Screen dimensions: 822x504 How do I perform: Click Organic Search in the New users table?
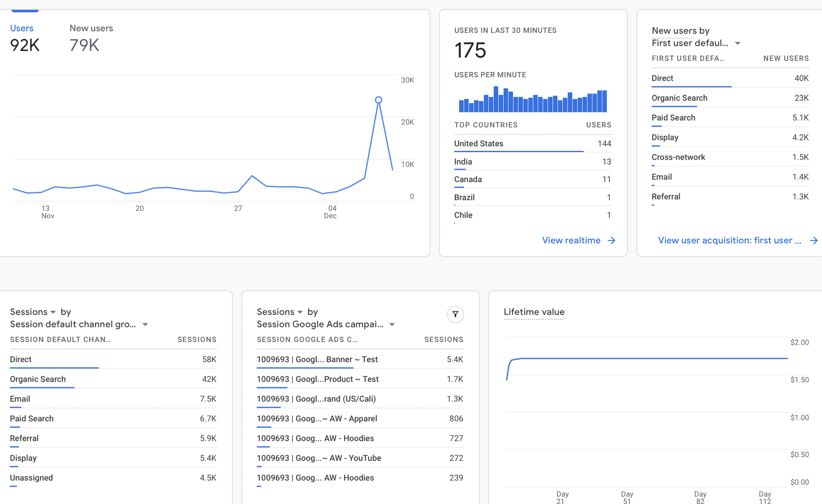[x=730, y=98]
